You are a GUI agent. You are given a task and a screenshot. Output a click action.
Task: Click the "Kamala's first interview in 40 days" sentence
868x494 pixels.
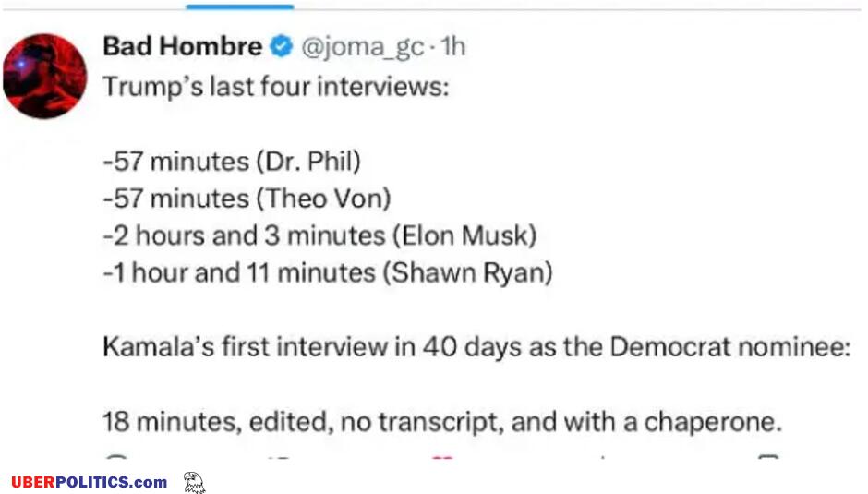(476, 347)
